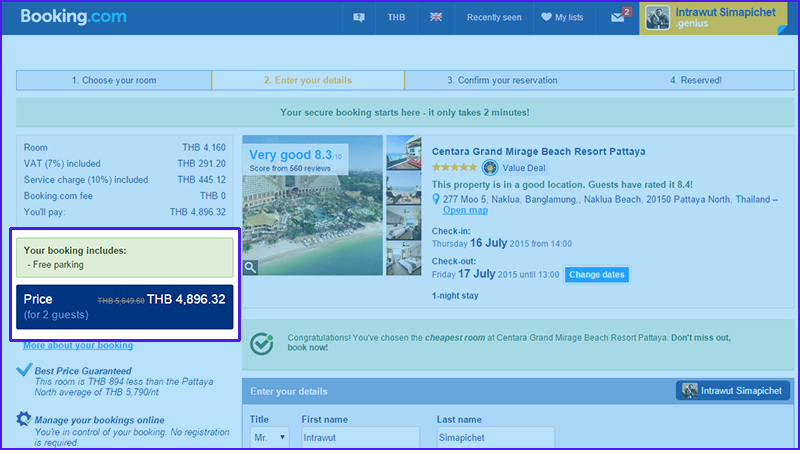Go to step 1 Choose your room

114,80
